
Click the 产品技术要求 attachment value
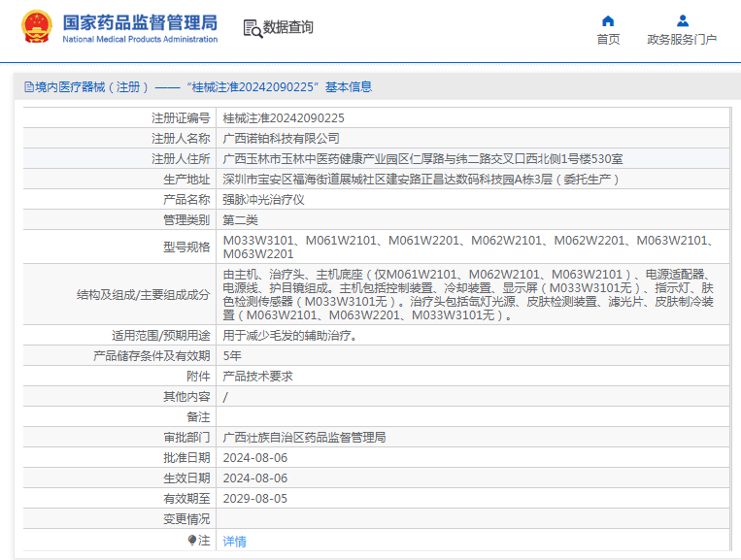[x=257, y=376]
